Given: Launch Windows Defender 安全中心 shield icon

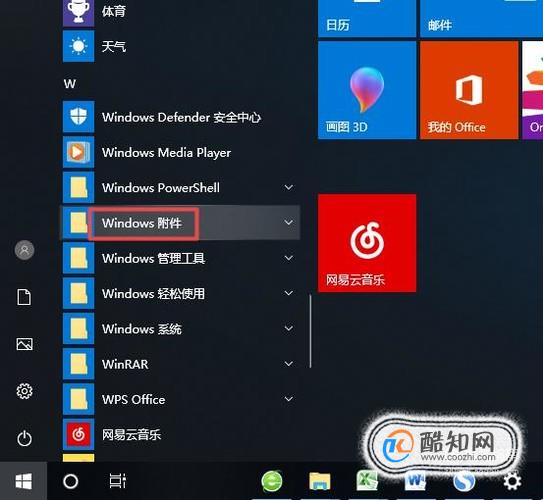Looking at the screenshot, I should click(78, 117).
